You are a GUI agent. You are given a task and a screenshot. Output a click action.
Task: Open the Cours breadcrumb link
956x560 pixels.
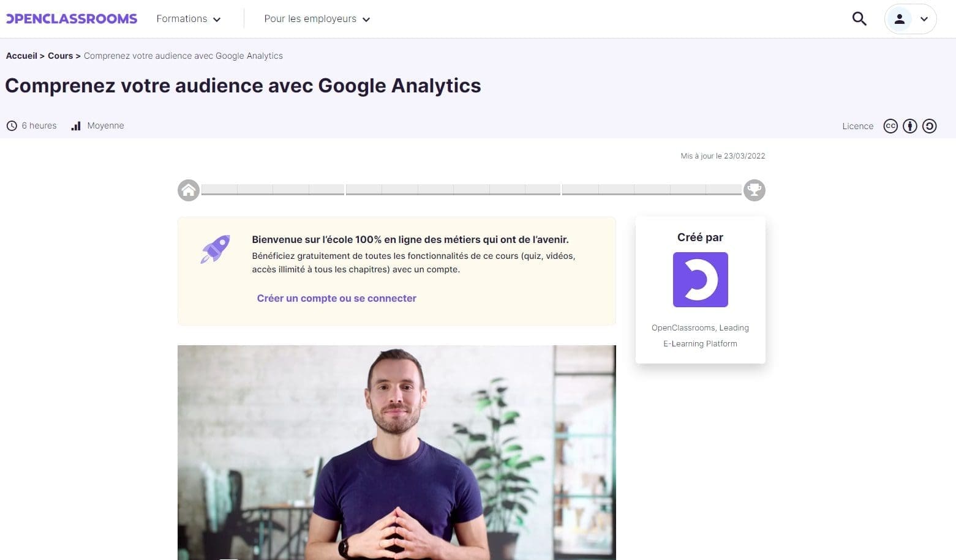(x=60, y=56)
